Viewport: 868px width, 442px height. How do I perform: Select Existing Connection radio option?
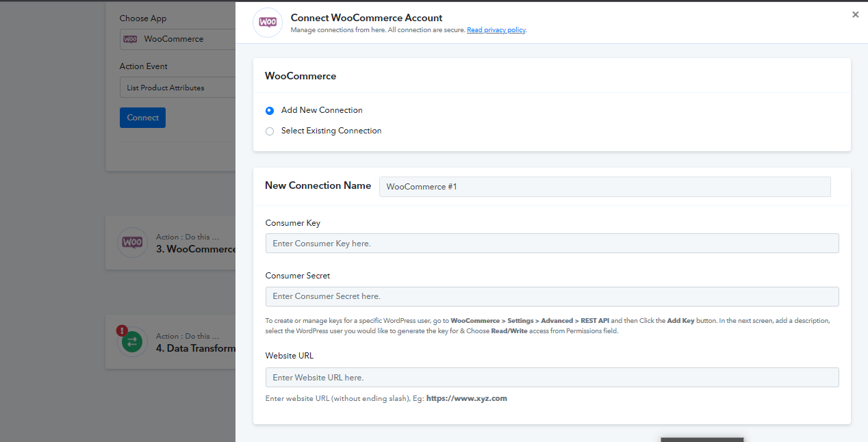coord(270,131)
